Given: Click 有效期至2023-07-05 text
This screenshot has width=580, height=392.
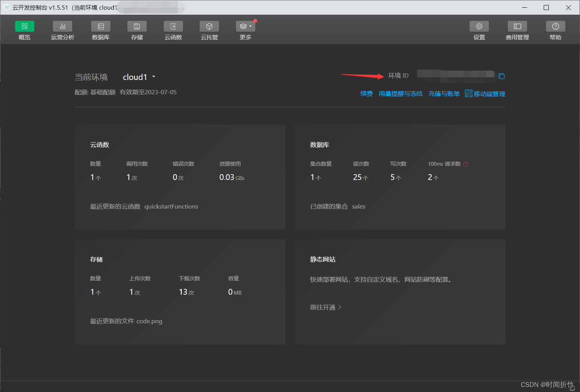Looking at the screenshot, I should (x=148, y=92).
